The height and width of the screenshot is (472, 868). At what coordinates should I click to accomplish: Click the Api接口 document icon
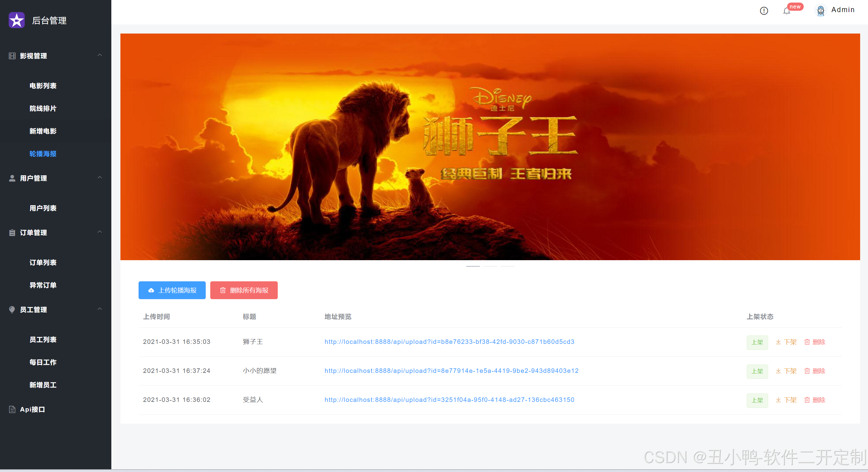point(12,409)
